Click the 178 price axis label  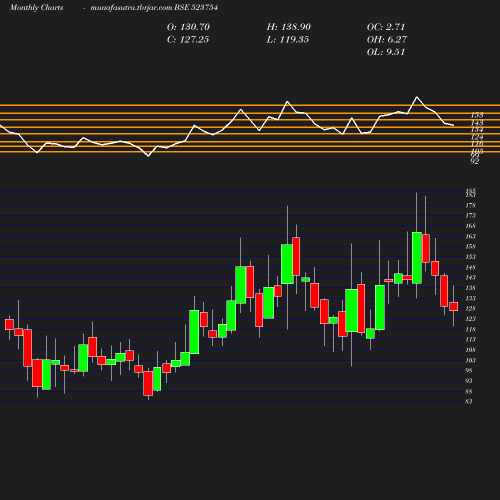tap(470, 205)
